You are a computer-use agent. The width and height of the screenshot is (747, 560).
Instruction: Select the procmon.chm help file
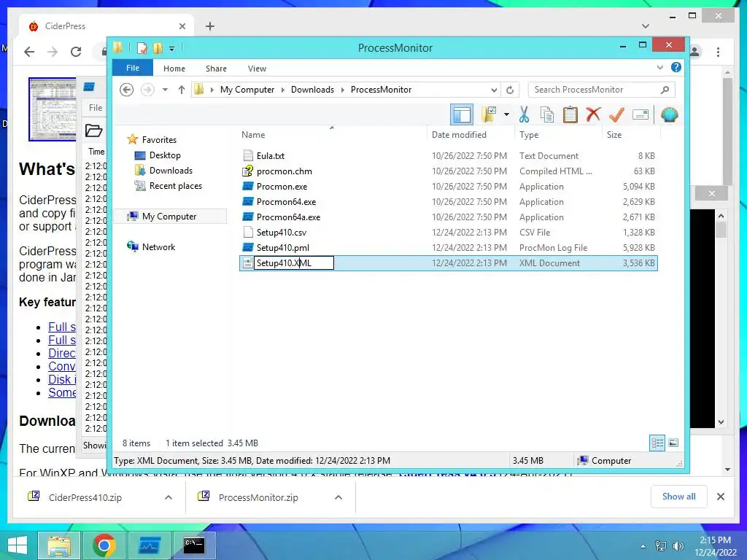pyautogui.click(x=284, y=171)
